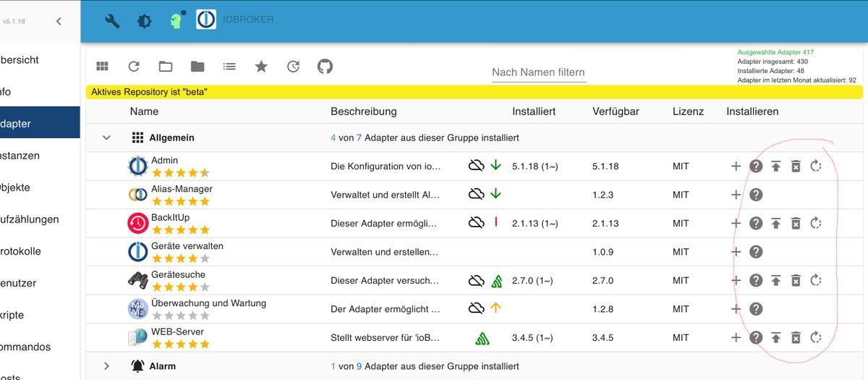Expand the Alarm group chevron
This screenshot has width=868, height=380.
(x=106, y=366)
